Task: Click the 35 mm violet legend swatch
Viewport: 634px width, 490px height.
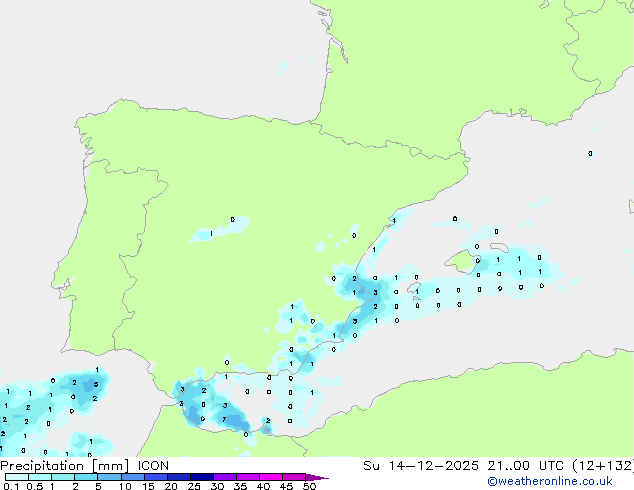Action: (x=247, y=477)
